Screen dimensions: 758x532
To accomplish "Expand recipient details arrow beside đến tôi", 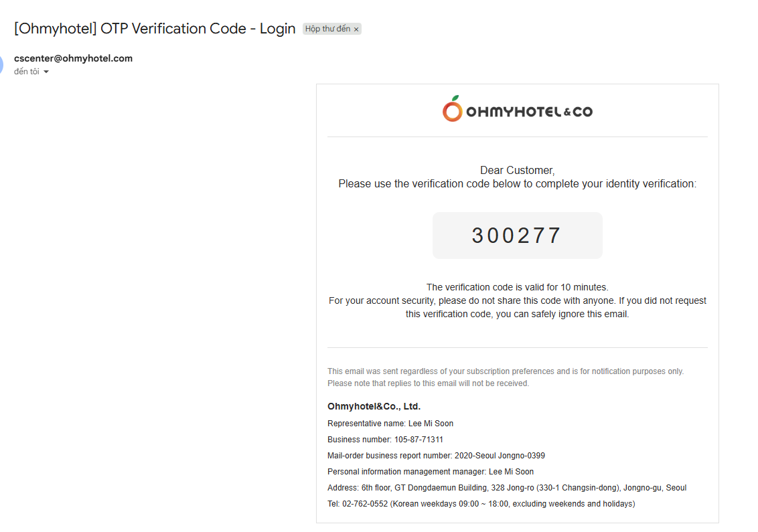I will [x=46, y=72].
